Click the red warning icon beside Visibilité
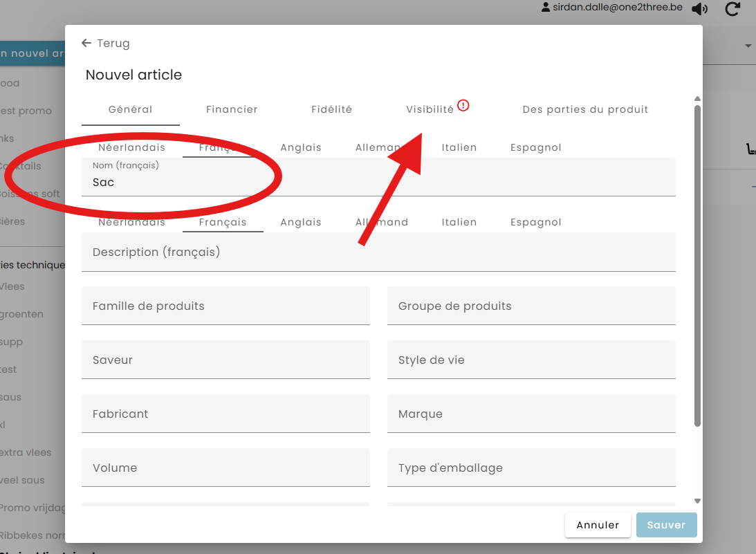 (x=463, y=106)
